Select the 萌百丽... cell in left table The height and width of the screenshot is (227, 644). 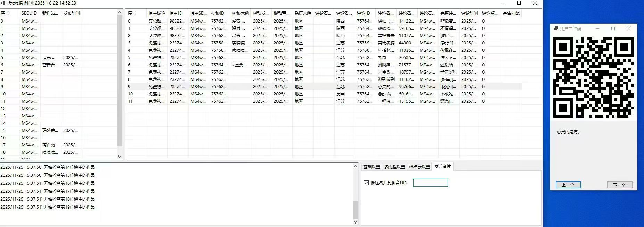51,145
